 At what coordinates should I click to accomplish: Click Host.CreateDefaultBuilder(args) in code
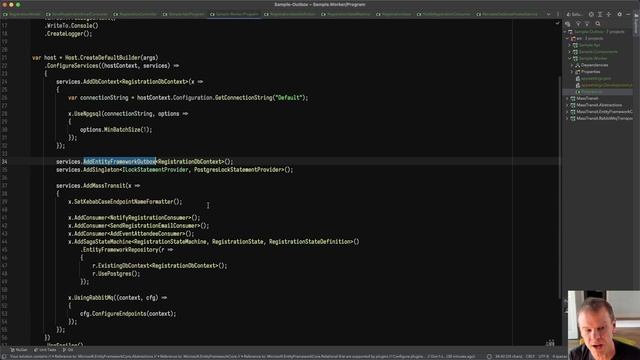[111, 58]
